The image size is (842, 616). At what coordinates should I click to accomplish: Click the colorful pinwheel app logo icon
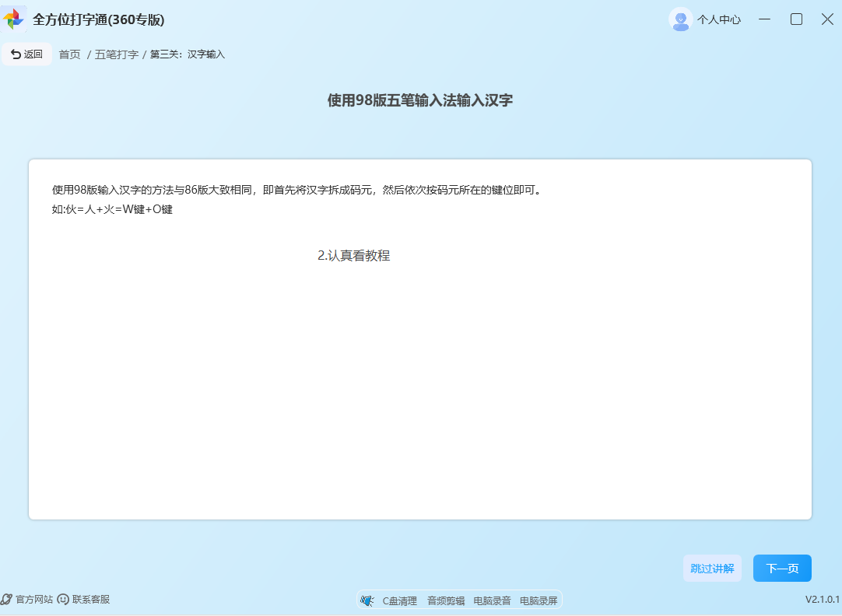[x=15, y=18]
